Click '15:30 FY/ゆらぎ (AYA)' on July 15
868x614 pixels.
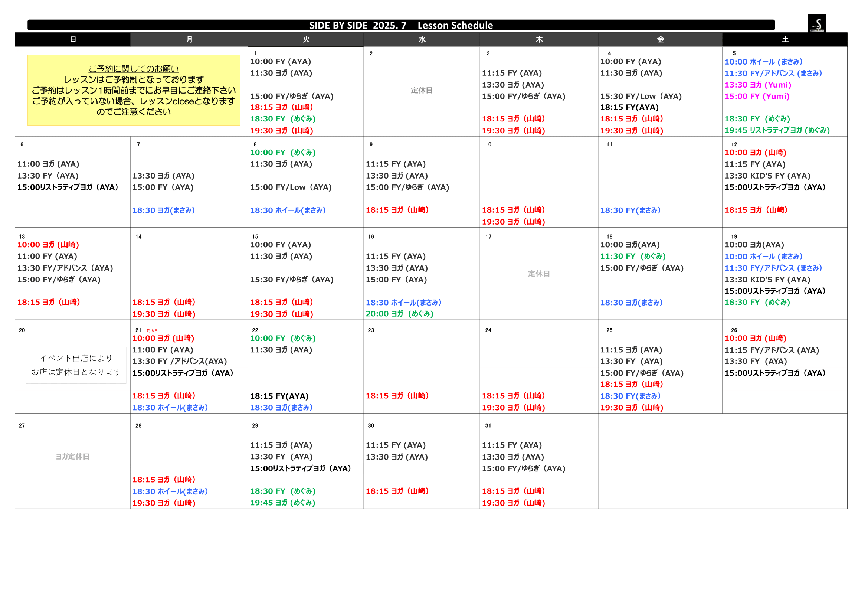[291, 280]
